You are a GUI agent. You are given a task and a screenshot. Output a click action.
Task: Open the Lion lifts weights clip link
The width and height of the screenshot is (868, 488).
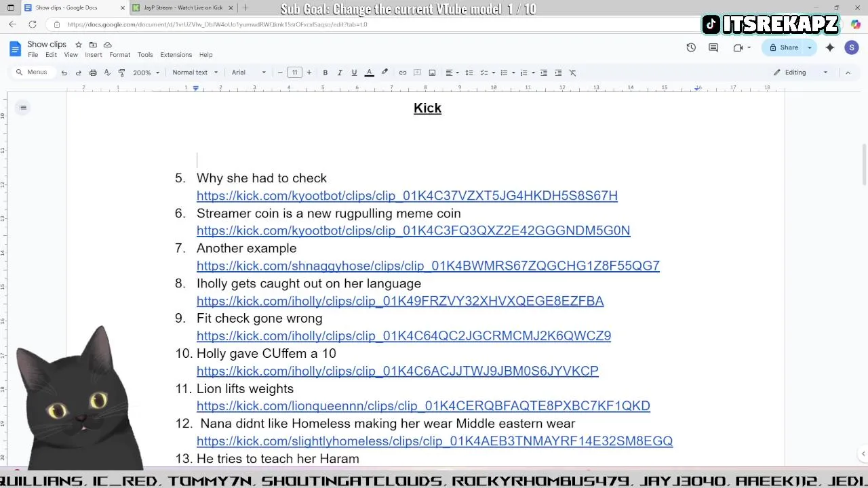(423, 406)
